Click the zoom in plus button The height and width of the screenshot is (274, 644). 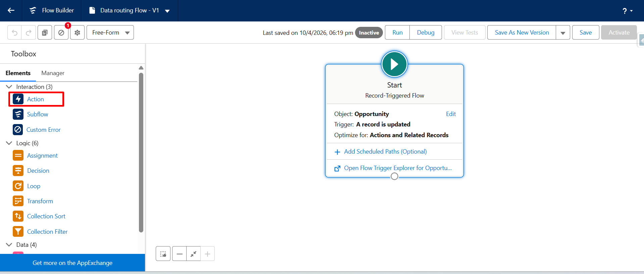coord(207,254)
